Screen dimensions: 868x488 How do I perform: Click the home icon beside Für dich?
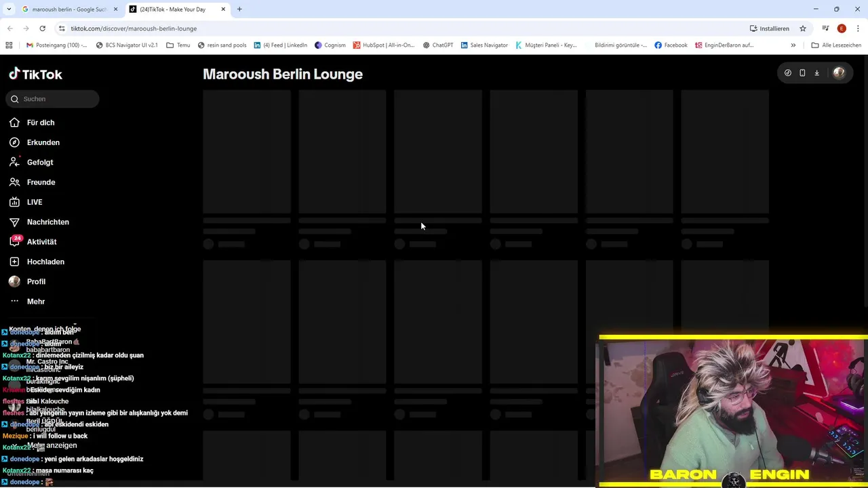[x=14, y=123]
